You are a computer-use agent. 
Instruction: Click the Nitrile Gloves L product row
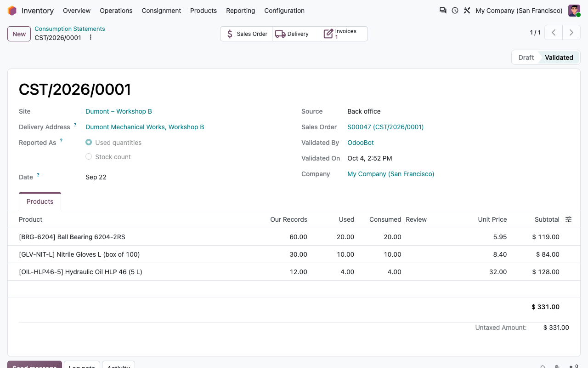coord(294,254)
